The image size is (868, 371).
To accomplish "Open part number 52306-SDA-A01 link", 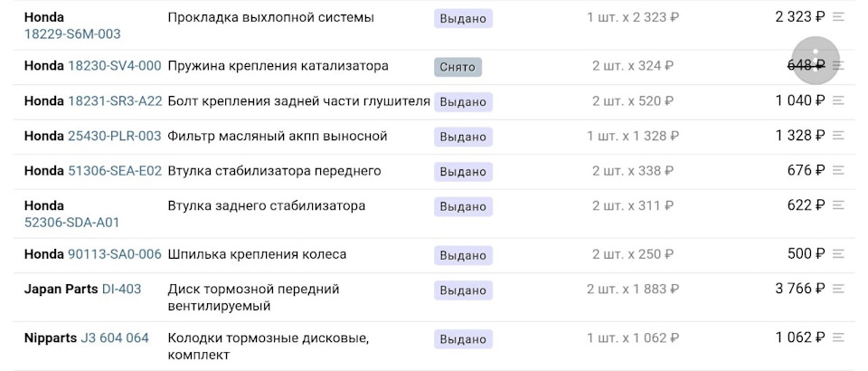I will pyautogui.click(x=72, y=222).
